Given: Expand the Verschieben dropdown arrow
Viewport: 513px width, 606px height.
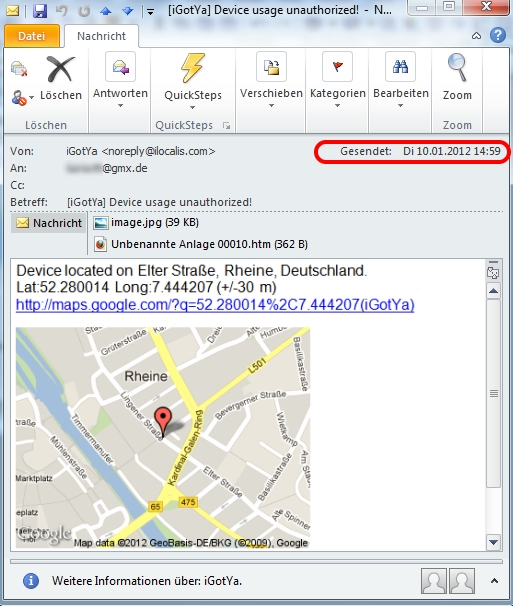Looking at the screenshot, I should coord(271,105).
